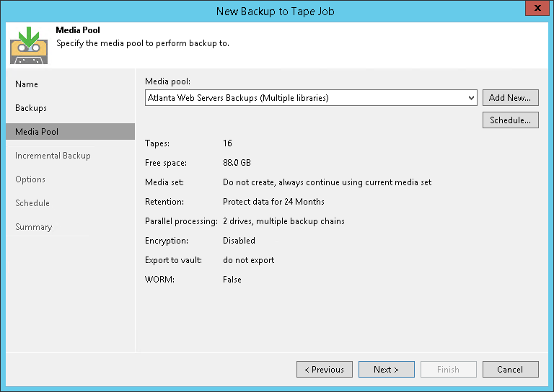Switch to the Backups wizard step
The width and height of the screenshot is (554, 392).
[x=31, y=108]
